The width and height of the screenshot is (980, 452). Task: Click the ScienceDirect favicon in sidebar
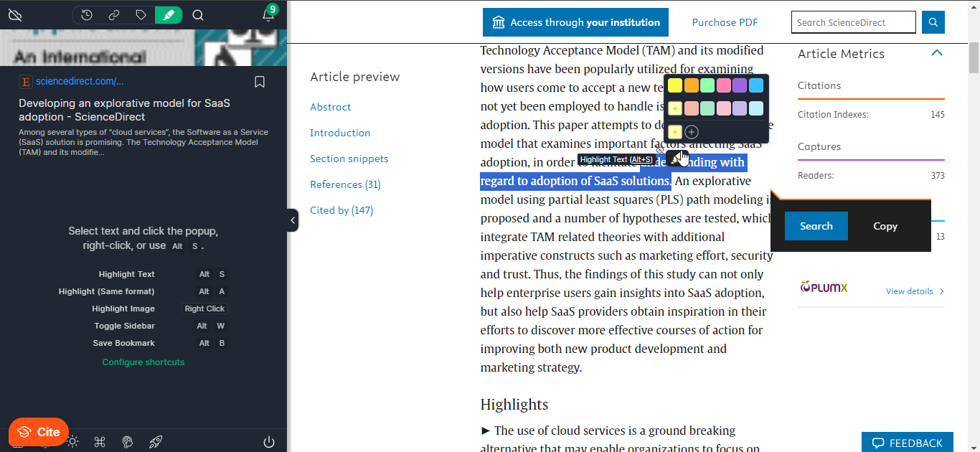pos(25,82)
